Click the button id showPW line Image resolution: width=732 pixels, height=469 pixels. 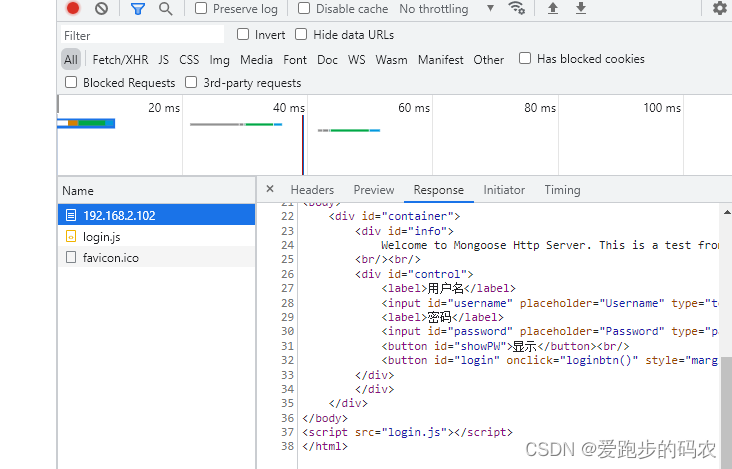coord(505,346)
